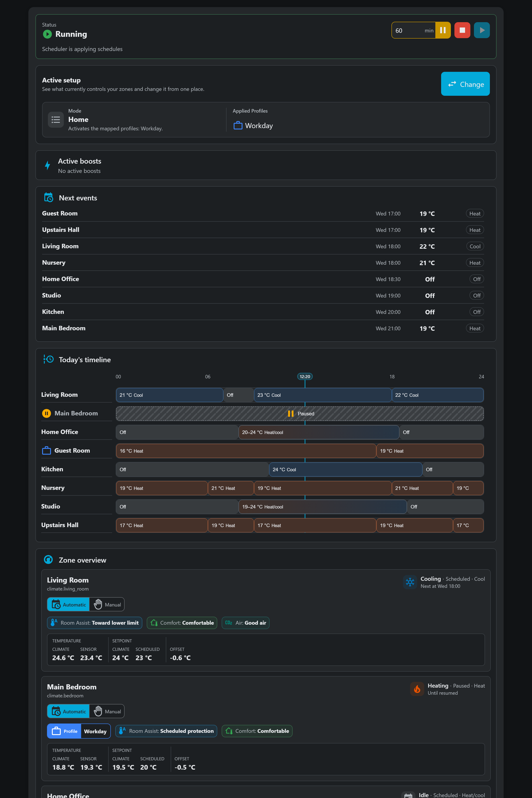Click the Today's timeline clock icon

[x=49, y=359]
